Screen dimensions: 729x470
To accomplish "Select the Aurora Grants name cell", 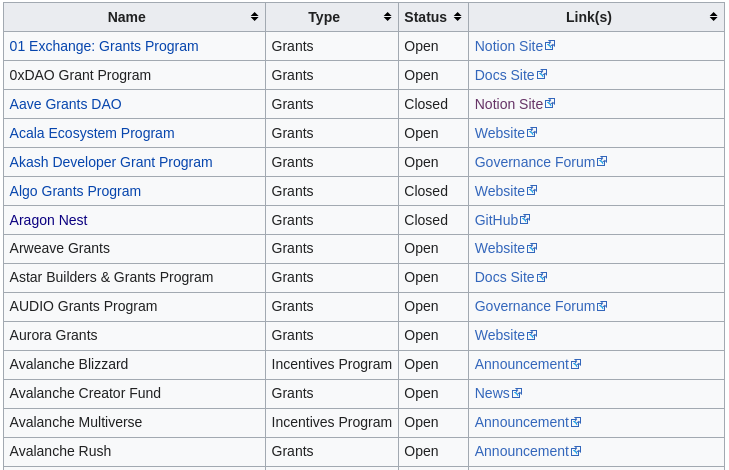I will coord(134,335).
